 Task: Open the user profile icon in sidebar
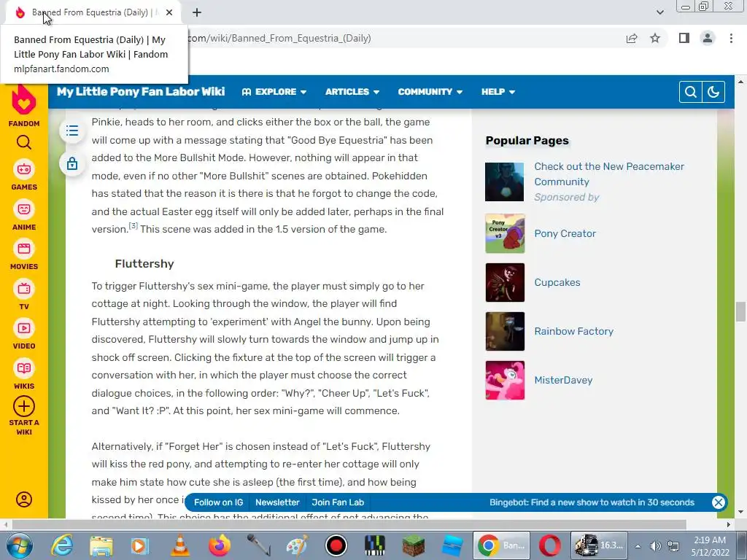(24, 499)
